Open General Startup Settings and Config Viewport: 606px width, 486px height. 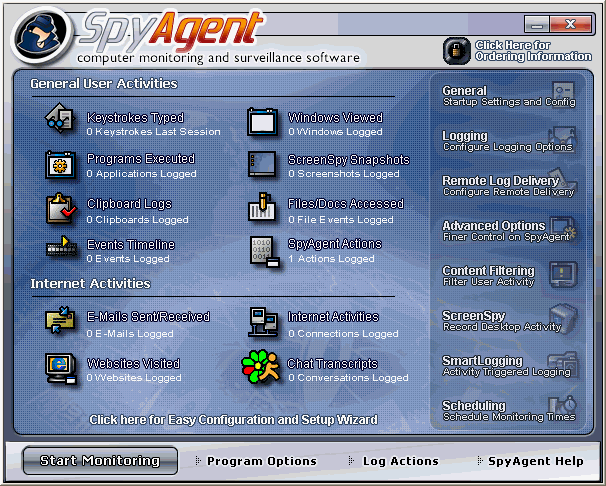508,96
